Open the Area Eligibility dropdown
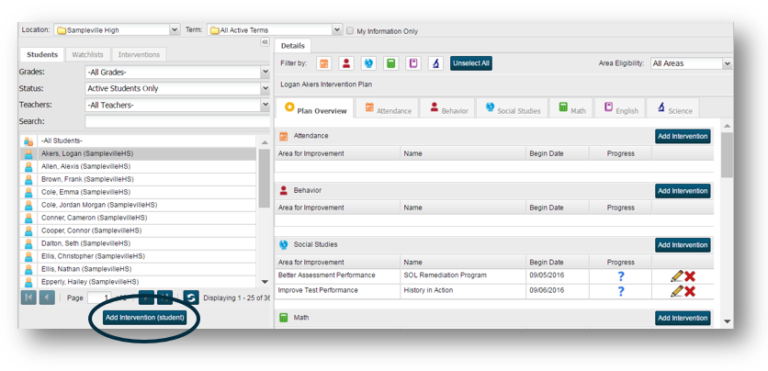 (691, 63)
